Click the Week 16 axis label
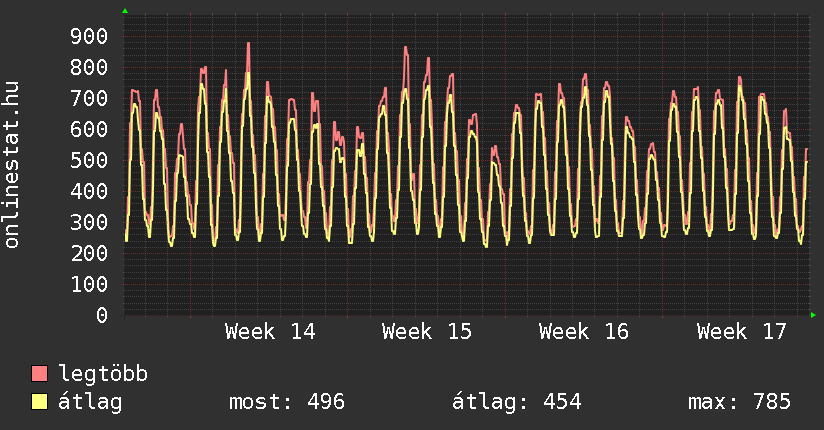824x430 pixels. tap(584, 332)
